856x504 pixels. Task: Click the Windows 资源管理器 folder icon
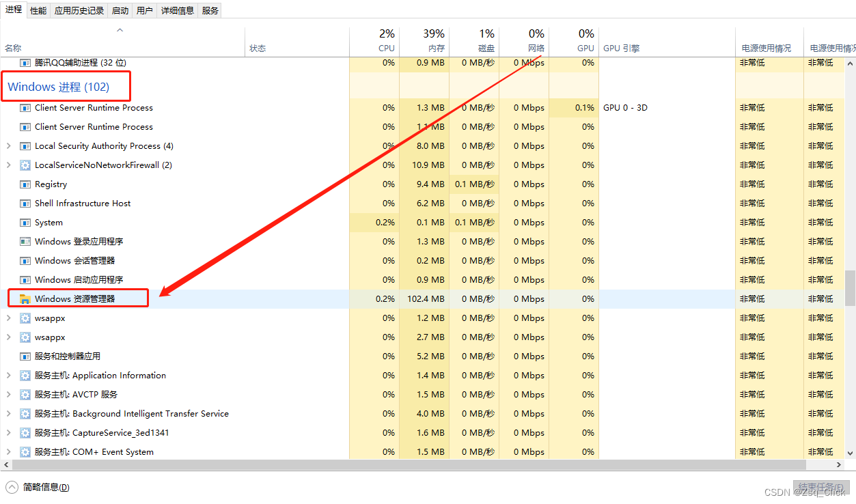pyautogui.click(x=25, y=299)
